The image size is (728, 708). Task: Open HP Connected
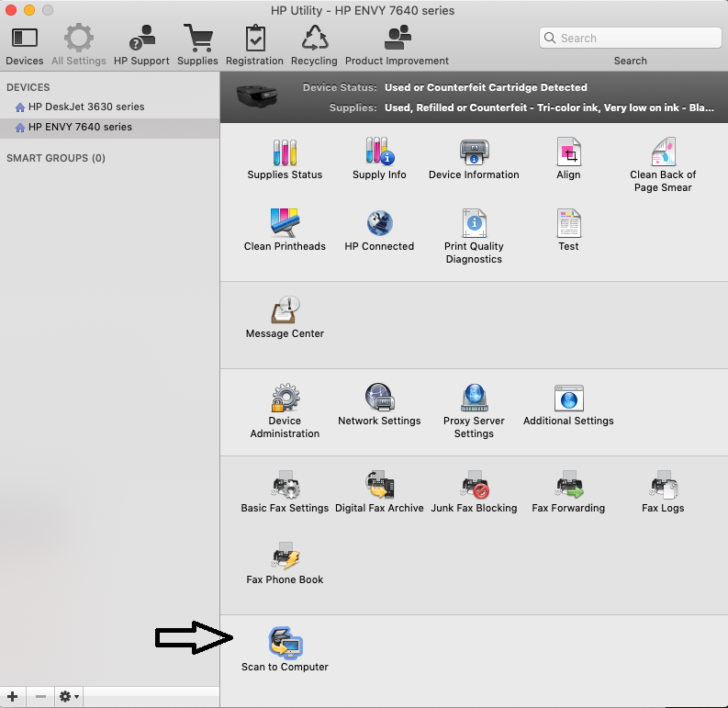click(x=379, y=230)
